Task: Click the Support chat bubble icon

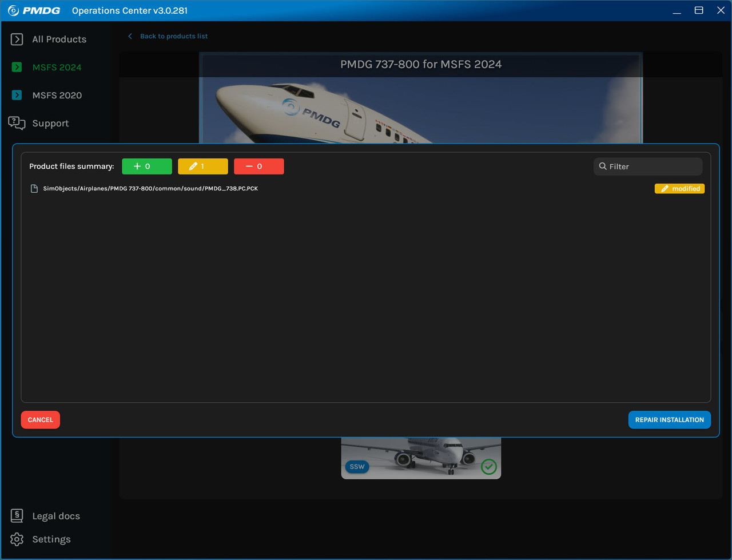Action: pyautogui.click(x=17, y=123)
